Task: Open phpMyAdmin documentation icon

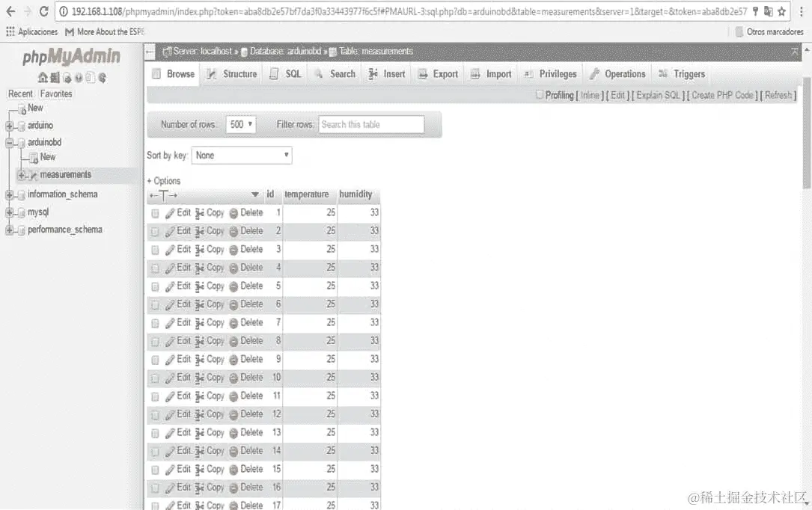Action: (79, 78)
